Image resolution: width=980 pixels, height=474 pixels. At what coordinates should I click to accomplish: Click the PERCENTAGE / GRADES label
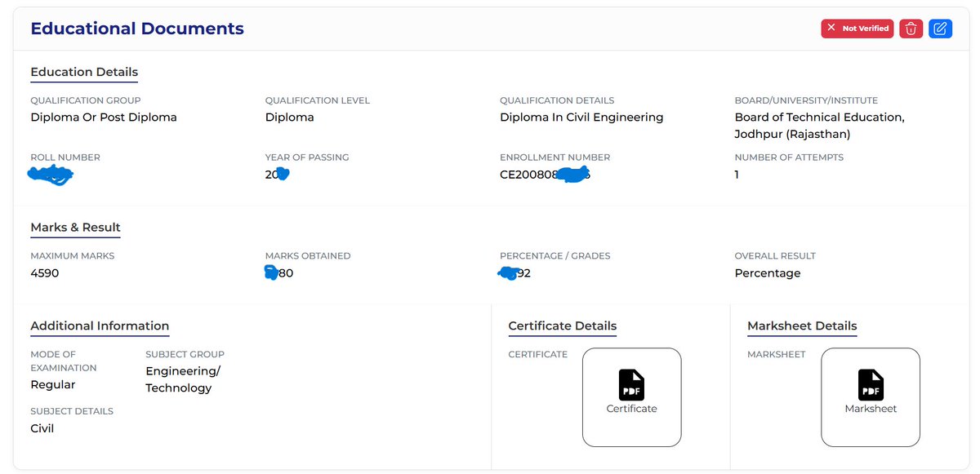[555, 256]
